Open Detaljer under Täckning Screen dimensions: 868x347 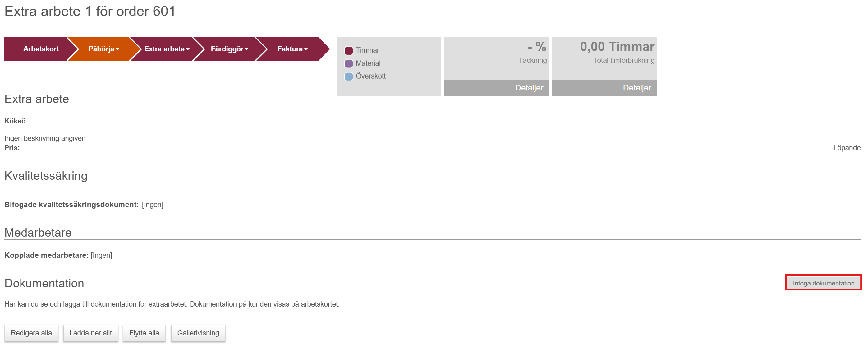click(529, 88)
